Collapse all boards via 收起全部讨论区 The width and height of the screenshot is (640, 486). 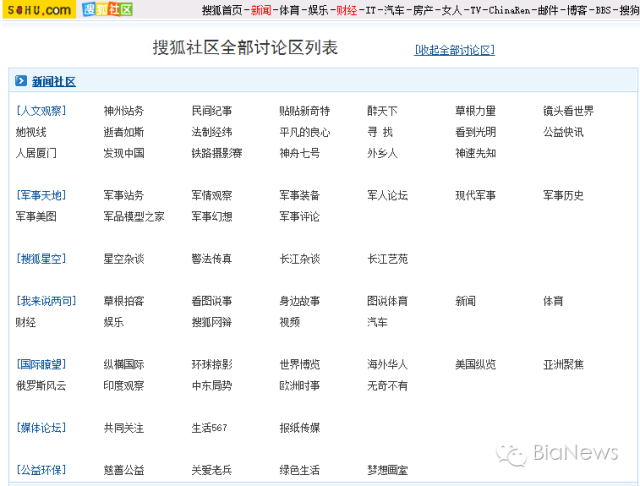[454, 50]
